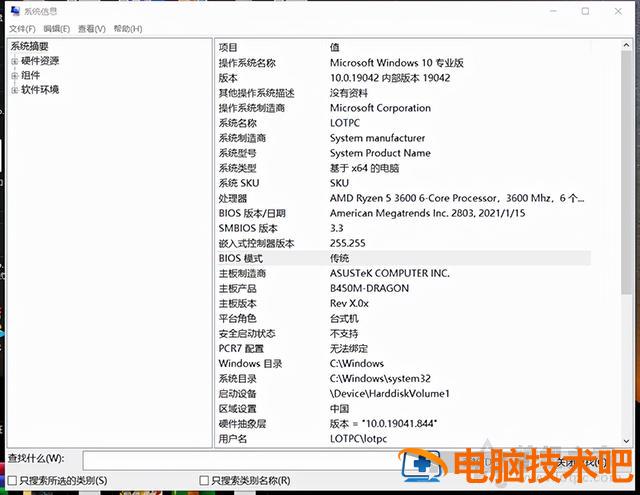Select the 硬件资源 tree item

pyautogui.click(x=40, y=61)
